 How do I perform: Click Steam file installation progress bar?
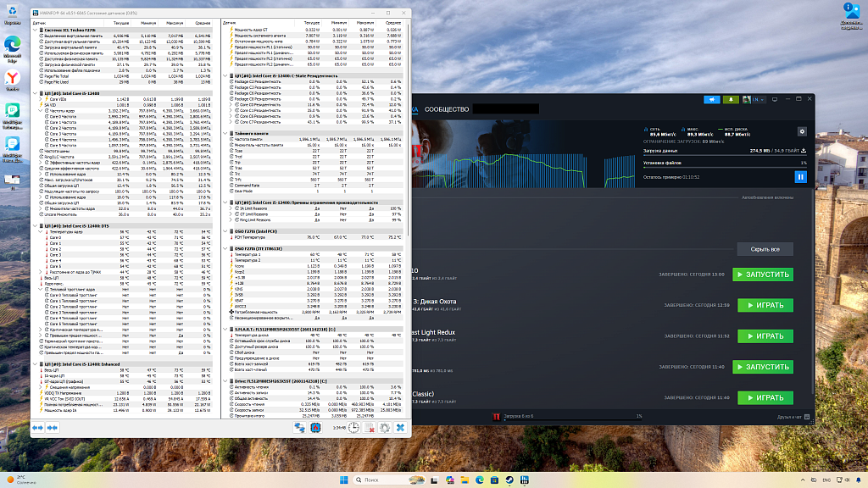(x=725, y=167)
